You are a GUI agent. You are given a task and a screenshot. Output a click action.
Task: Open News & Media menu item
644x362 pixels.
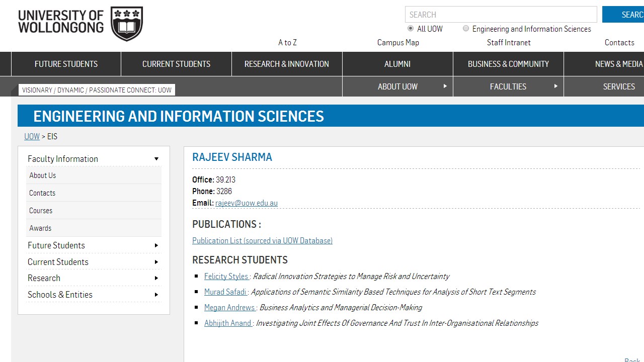[x=604, y=64]
